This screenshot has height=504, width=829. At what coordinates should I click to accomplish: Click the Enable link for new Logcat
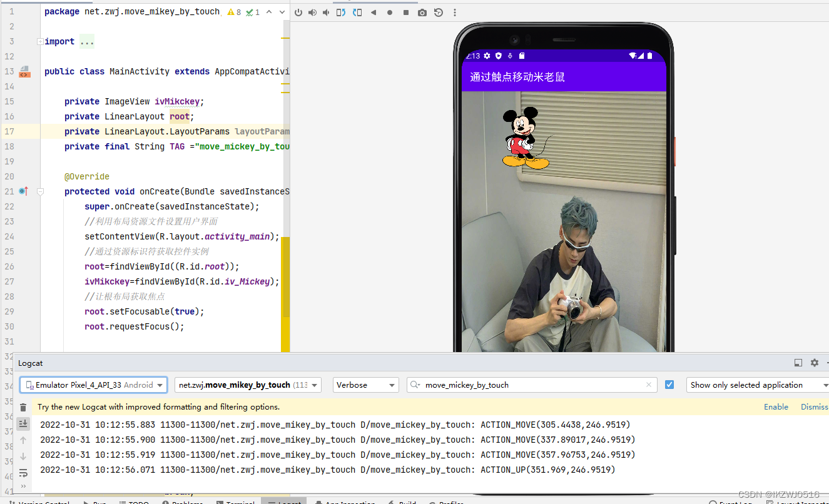point(776,407)
